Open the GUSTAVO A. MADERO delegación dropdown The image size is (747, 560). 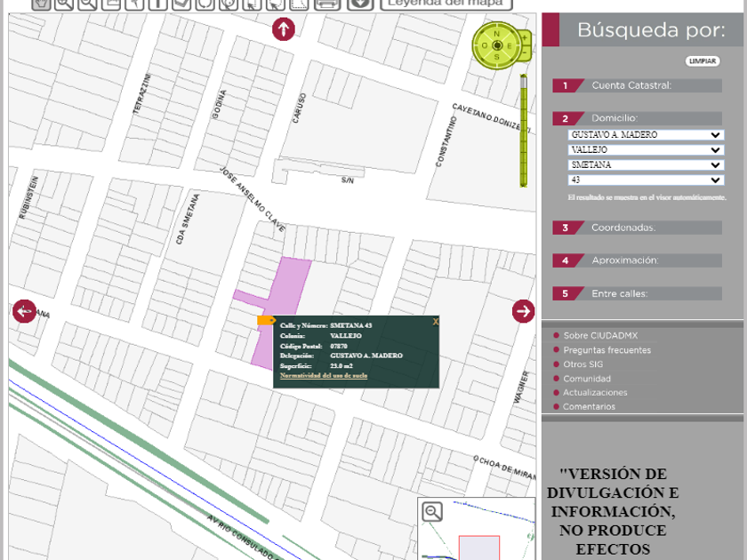tap(646, 135)
